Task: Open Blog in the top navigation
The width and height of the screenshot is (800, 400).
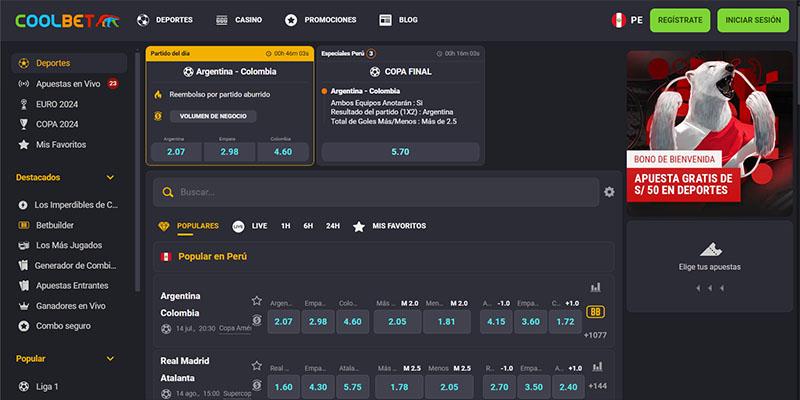Action: (x=398, y=20)
